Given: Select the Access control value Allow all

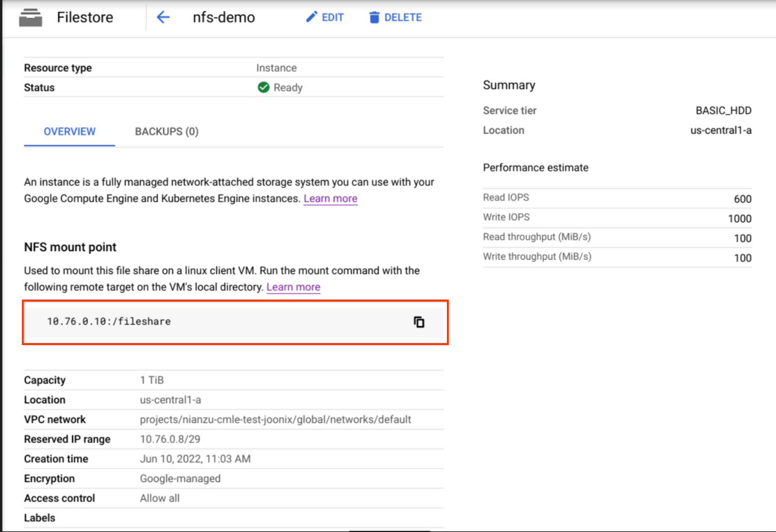Looking at the screenshot, I should (x=159, y=498).
